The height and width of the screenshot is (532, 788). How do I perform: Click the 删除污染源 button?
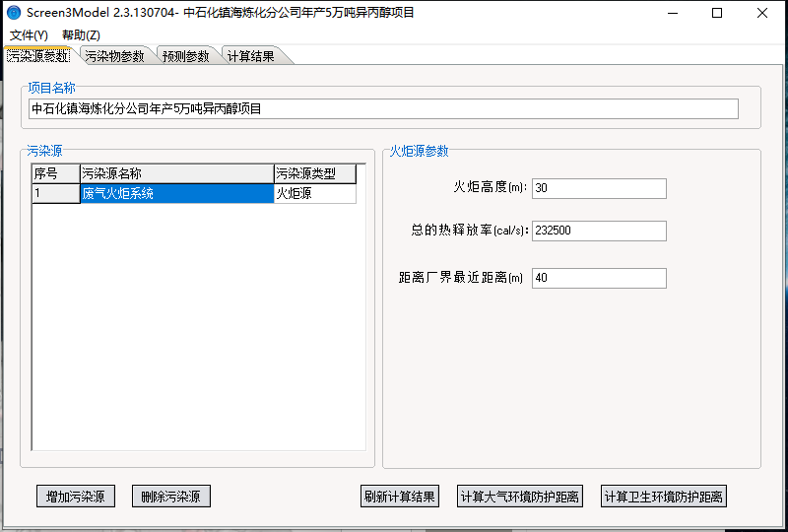(x=171, y=497)
